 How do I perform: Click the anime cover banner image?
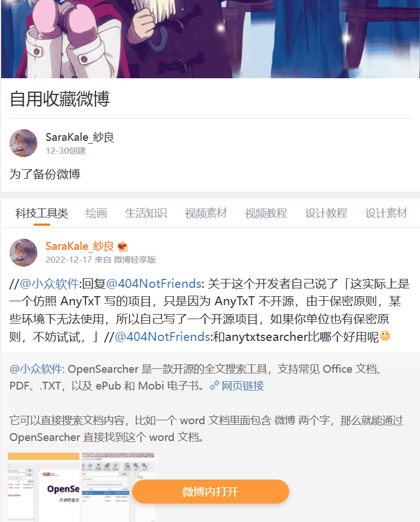211,39
